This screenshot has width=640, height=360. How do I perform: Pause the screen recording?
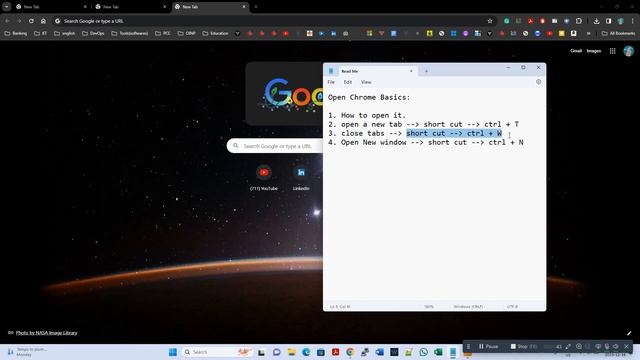pos(489,347)
